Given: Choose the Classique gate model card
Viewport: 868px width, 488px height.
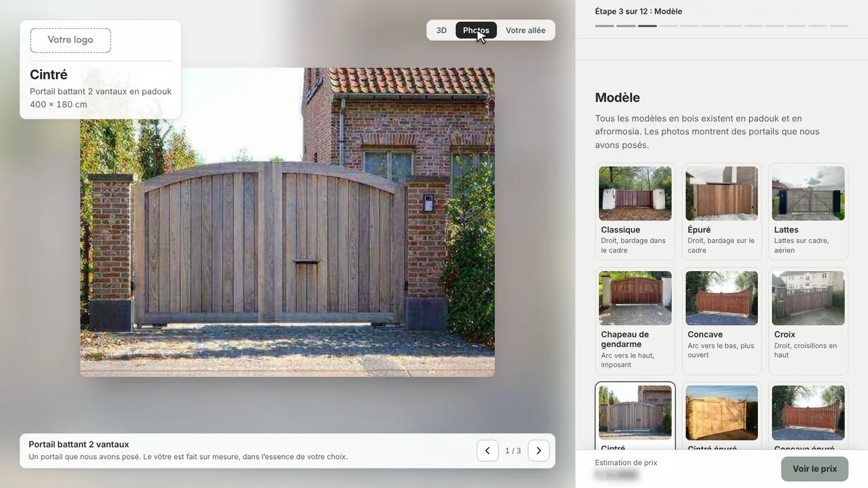Looking at the screenshot, I should [x=635, y=211].
